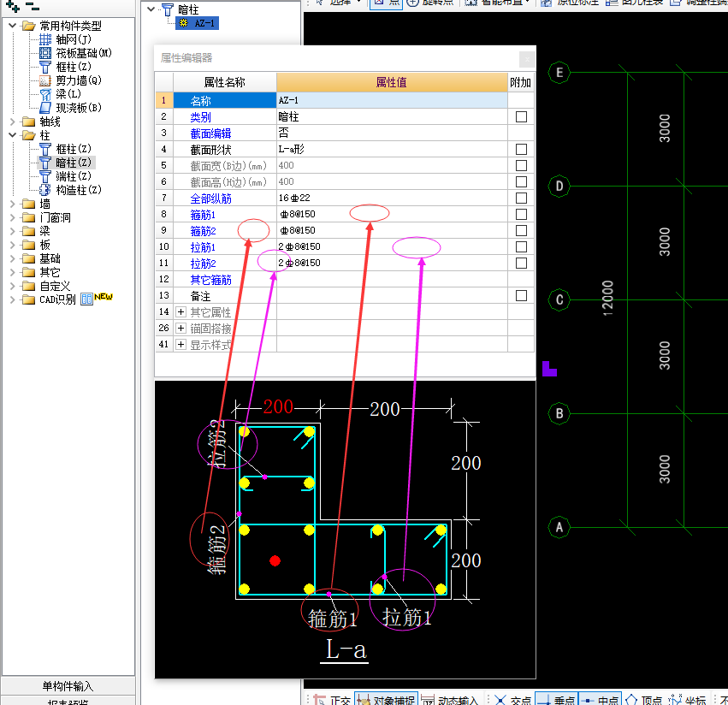Check the 附加 box for 截面高(H边)

(521, 181)
